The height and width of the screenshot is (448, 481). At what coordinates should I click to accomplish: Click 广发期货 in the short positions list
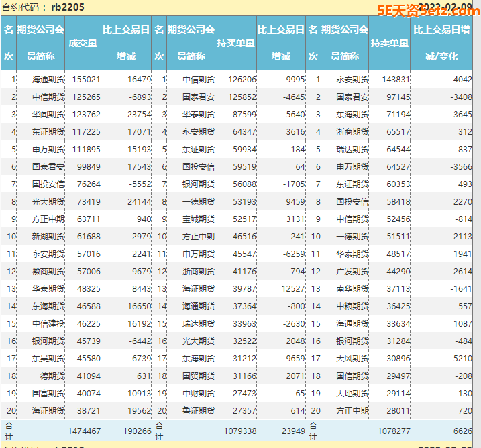352,271
